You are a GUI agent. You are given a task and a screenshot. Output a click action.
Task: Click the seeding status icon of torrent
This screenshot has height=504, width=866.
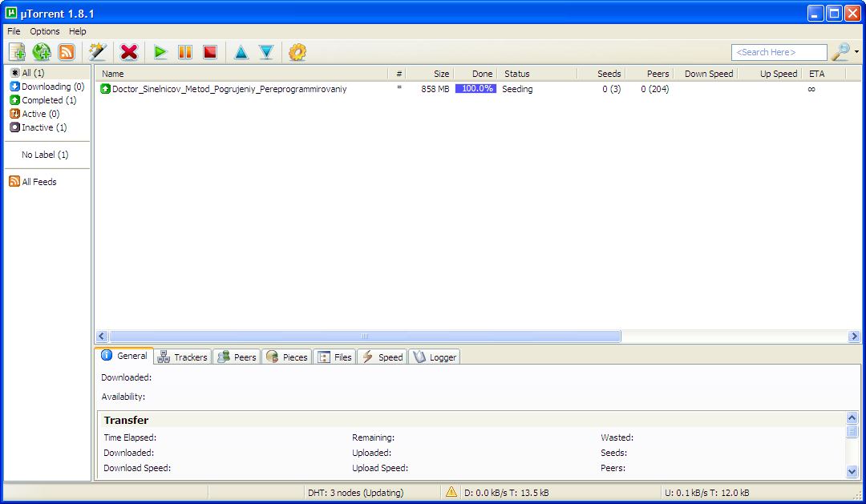[x=105, y=89]
